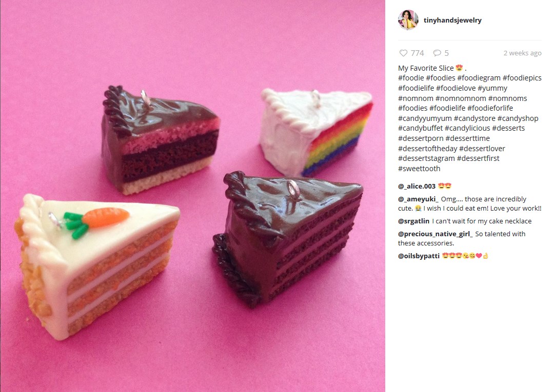Visit commenter @_ameyuki_ profile
This screenshot has width=554, height=392.
(418, 199)
